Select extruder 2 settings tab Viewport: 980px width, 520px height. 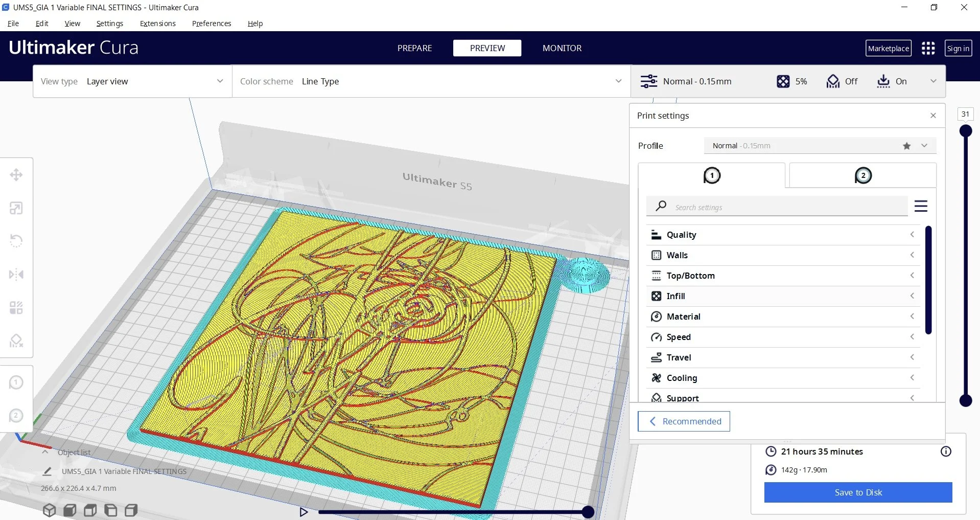862,175
